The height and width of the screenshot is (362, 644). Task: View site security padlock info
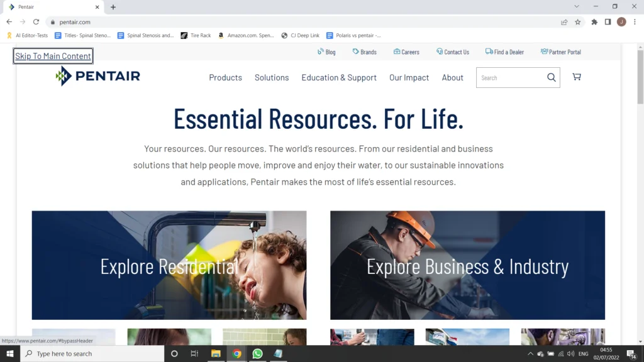53,22
